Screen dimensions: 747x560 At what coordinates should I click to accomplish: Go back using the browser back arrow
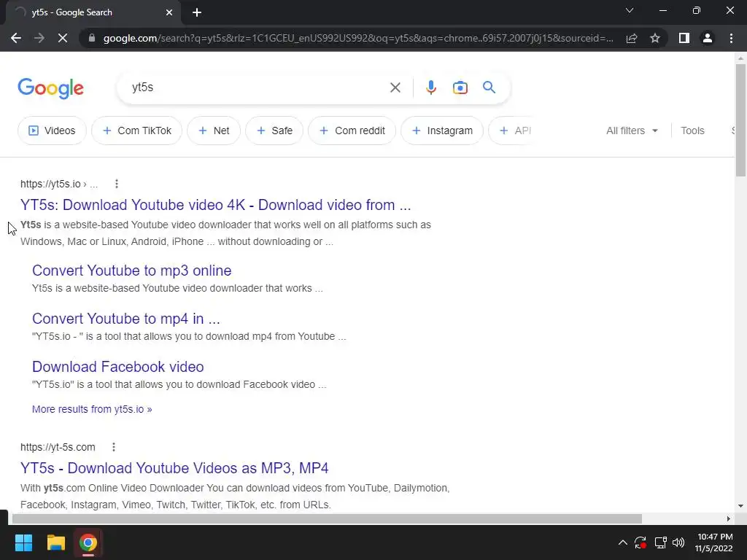point(16,38)
